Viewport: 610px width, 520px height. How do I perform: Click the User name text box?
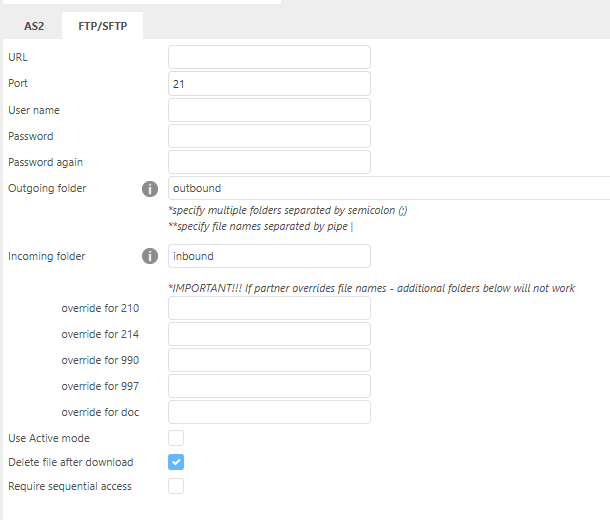click(269, 110)
